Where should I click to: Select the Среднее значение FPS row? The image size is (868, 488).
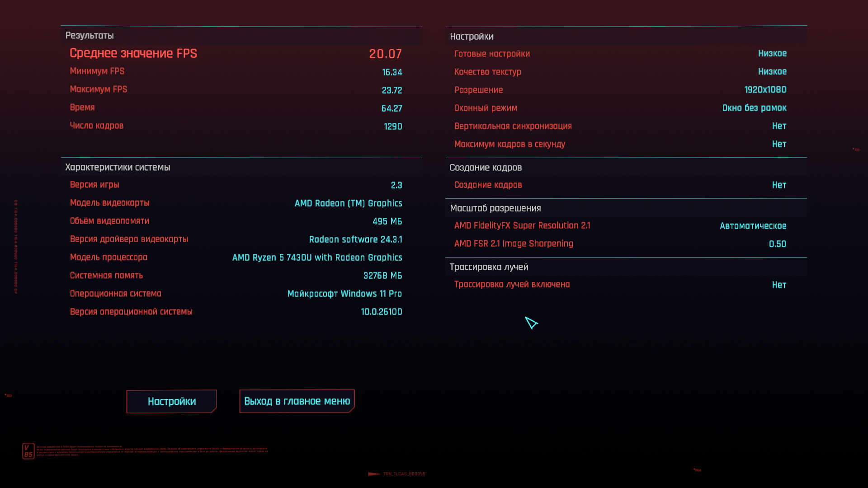(133, 53)
